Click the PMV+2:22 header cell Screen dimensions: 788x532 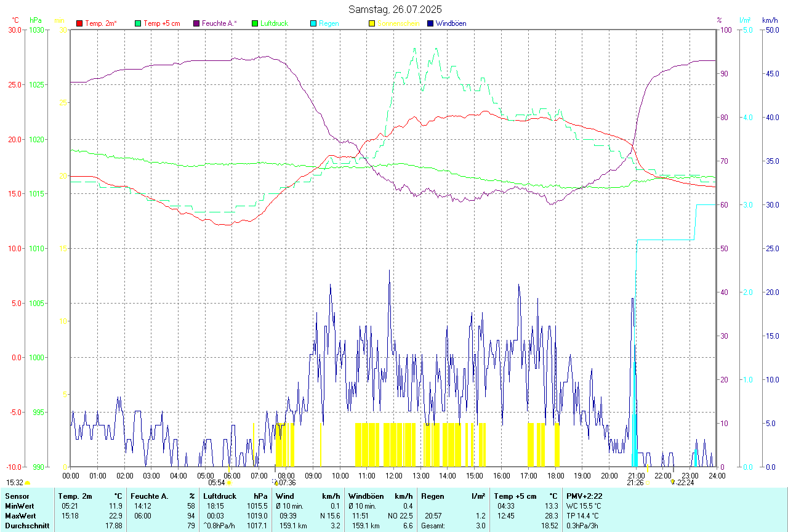[584, 496]
